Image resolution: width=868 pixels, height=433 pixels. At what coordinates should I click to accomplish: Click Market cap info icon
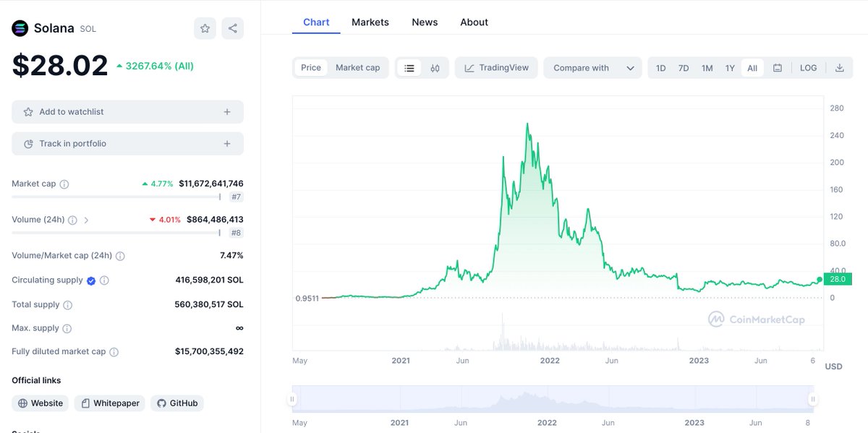point(64,184)
